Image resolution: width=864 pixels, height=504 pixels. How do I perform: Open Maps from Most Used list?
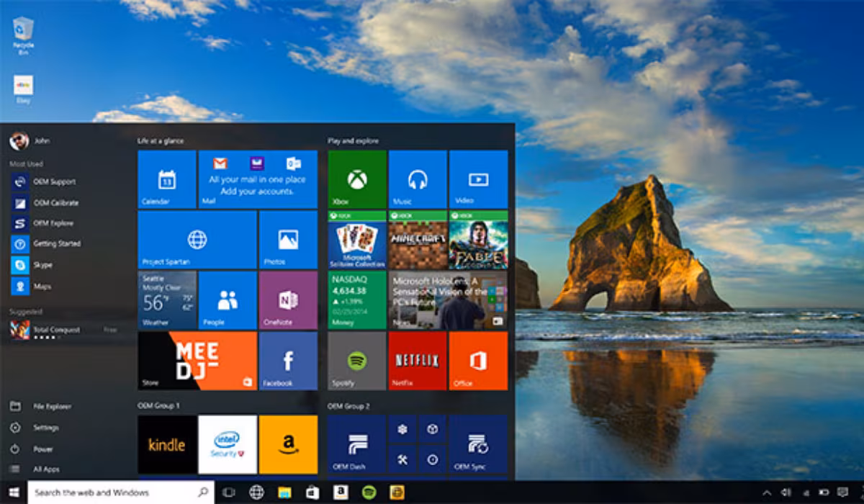[x=31, y=286]
